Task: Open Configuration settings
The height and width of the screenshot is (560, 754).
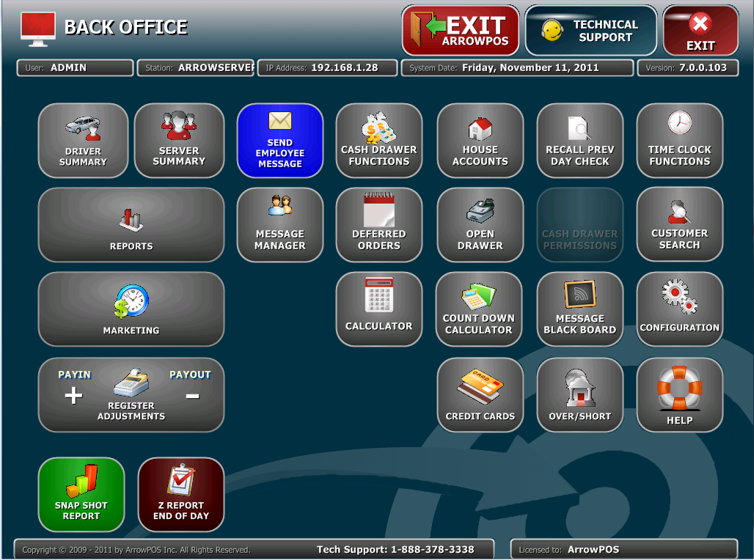Action: pos(679,309)
